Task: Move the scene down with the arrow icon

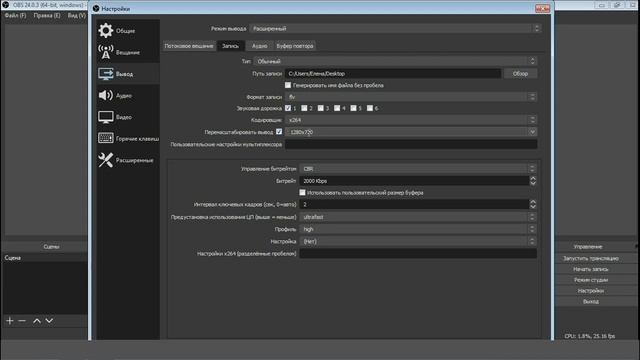Action: pyautogui.click(x=49, y=321)
